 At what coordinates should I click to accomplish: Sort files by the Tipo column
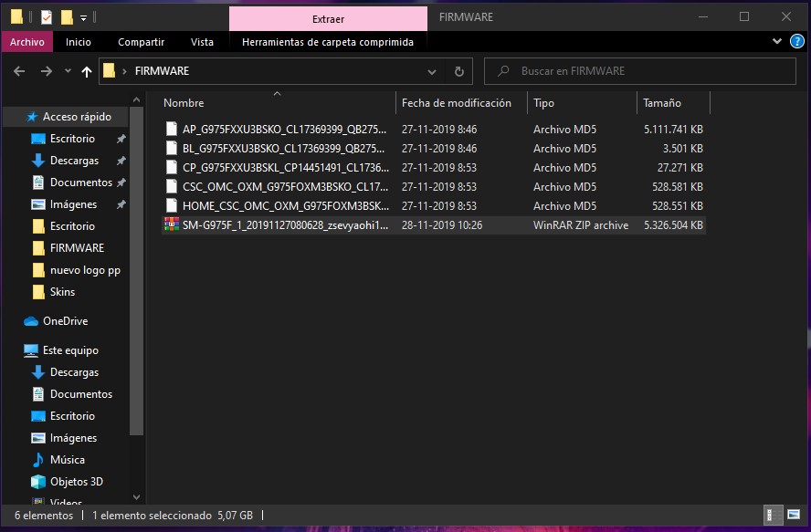tap(583, 103)
